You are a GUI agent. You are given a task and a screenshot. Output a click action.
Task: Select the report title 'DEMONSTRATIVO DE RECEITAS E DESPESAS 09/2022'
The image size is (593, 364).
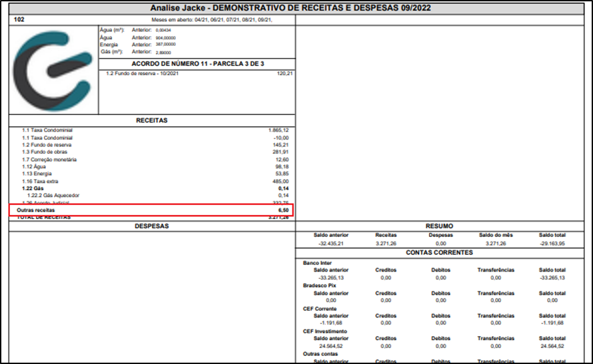pos(322,8)
